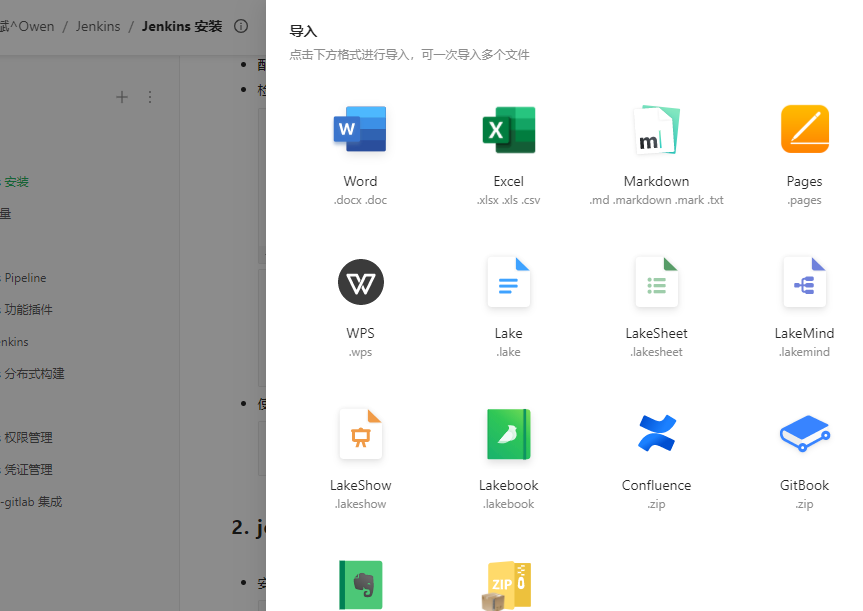Screen dimensions: 863x611
Task: Pick the Markdown file icon
Action: pyautogui.click(x=657, y=129)
